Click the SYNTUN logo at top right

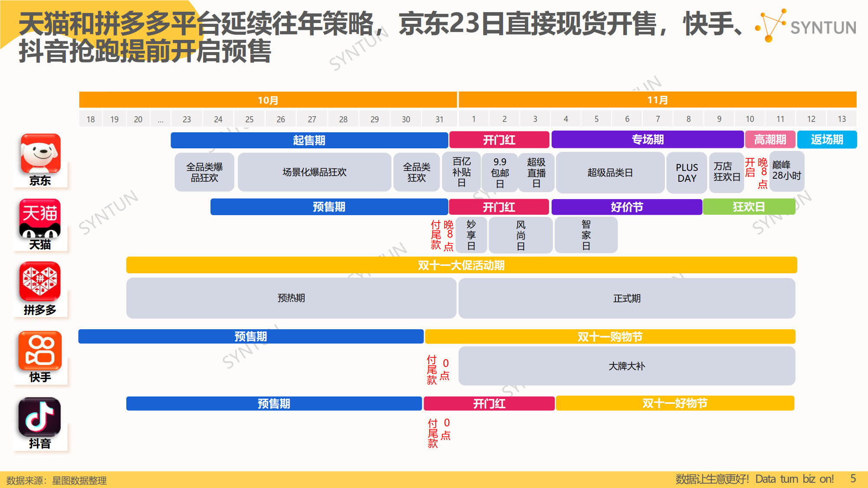[x=806, y=26]
